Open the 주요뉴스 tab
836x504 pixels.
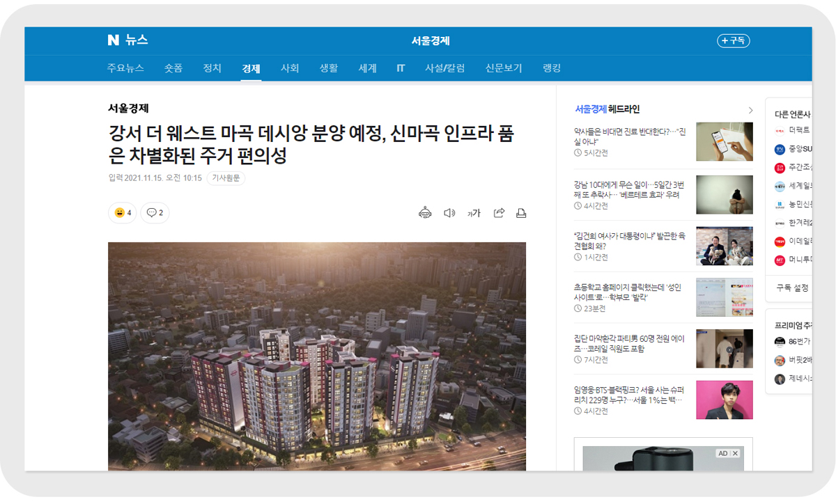coord(125,68)
